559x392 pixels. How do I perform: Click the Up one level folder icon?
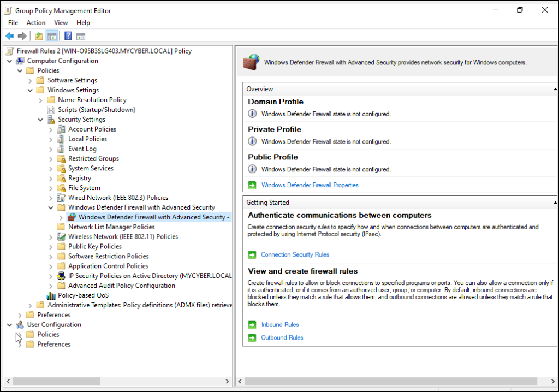click(39, 36)
